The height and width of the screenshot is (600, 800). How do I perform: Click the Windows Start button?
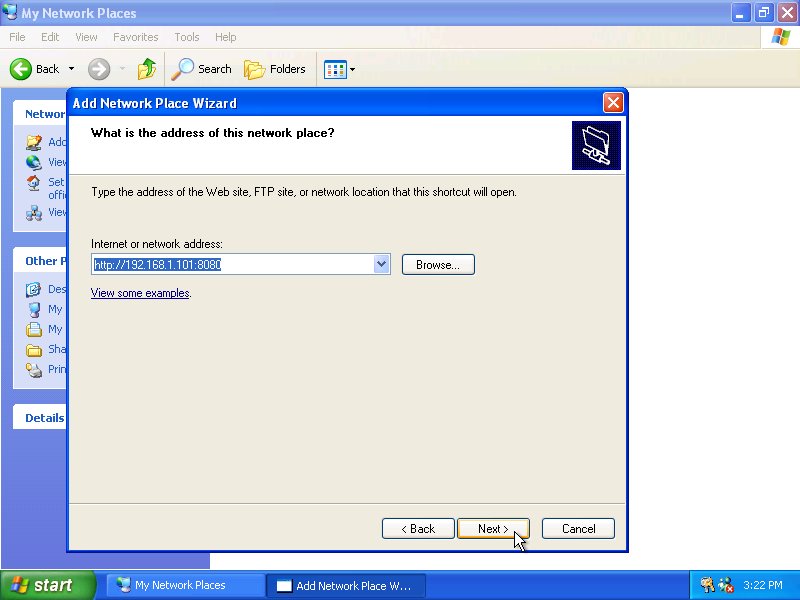tap(47, 585)
